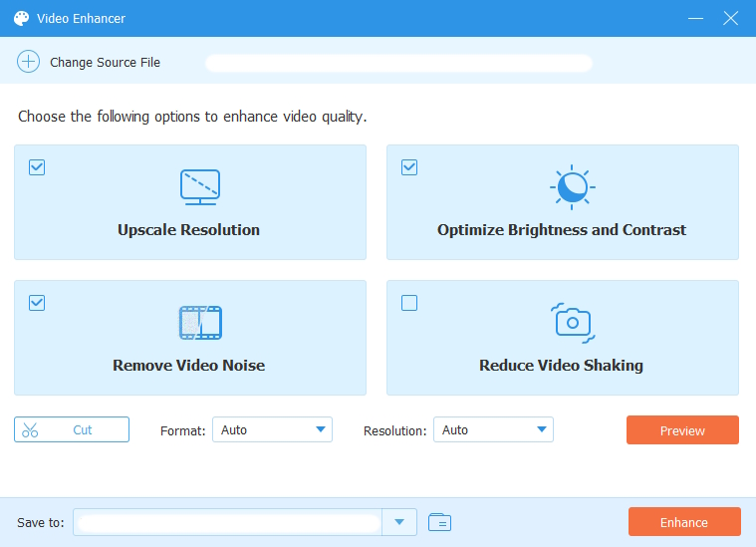
Task: Minimize the Video Enhancer window
Action: tap(695, 18)
